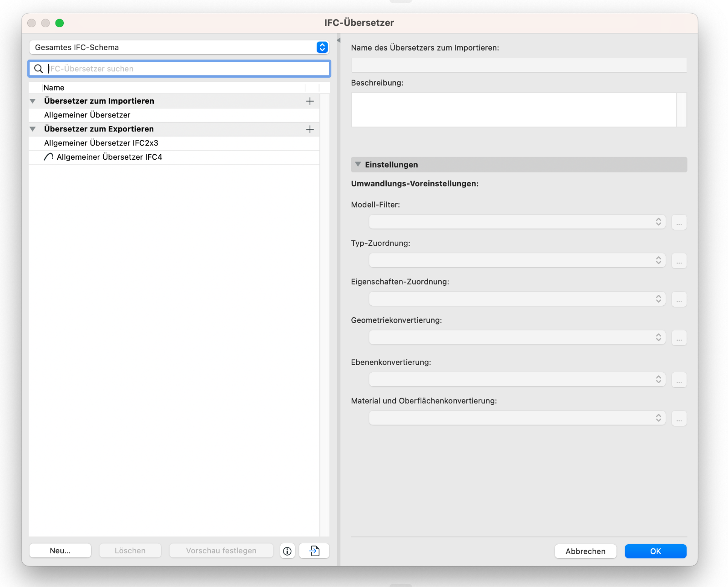
Task: Click the Beschreibung scrollbar
Action: 682,110
